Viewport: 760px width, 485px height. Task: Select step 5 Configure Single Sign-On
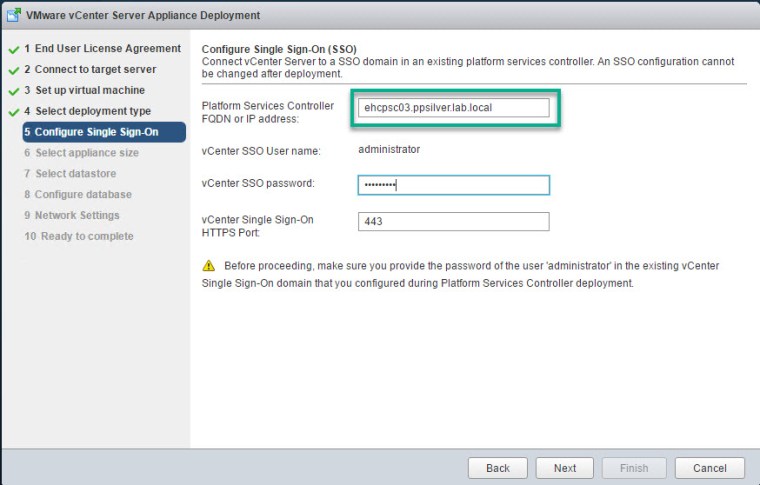pyautogui.click(x=96, y=132)
